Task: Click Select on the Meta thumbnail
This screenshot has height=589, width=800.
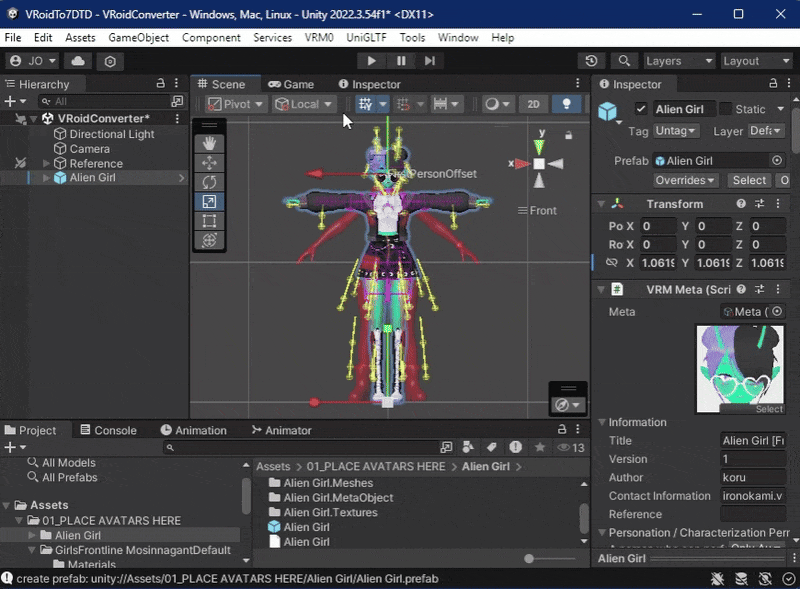Action: [769, 409]
